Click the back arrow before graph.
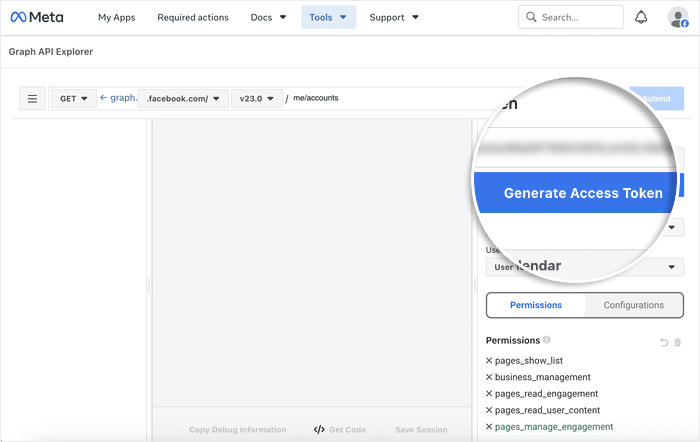Viewport: 700px width, 442px height. [104, 97]
